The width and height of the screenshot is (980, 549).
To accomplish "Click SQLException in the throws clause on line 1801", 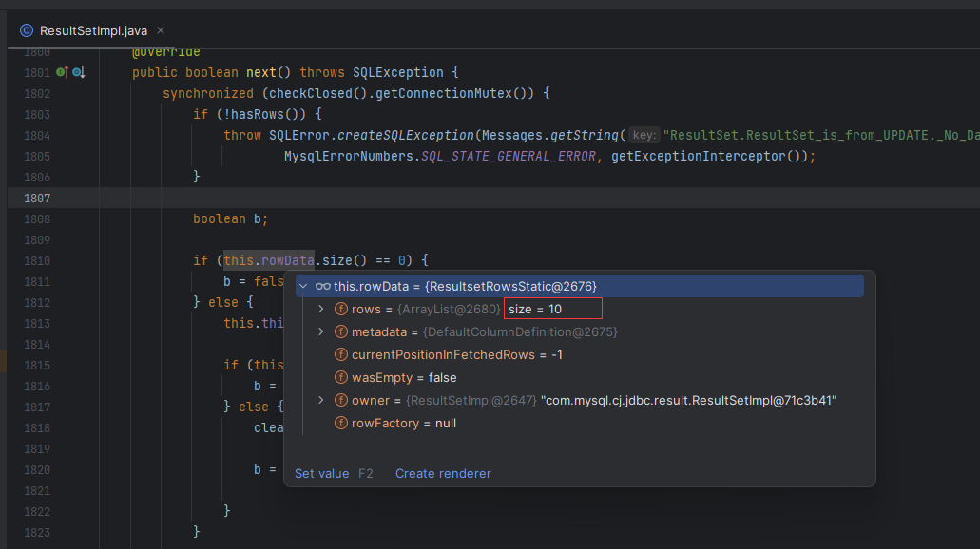I will 398,72.
